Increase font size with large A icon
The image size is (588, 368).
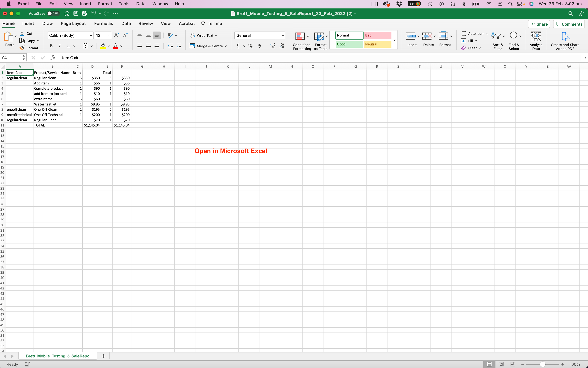[x=117, y=35]
